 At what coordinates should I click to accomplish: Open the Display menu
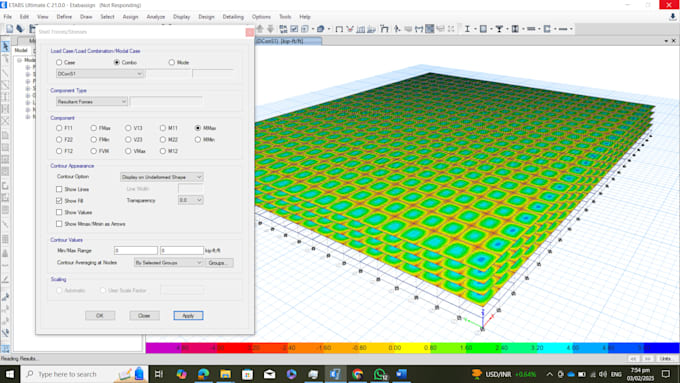coord(182,17)
